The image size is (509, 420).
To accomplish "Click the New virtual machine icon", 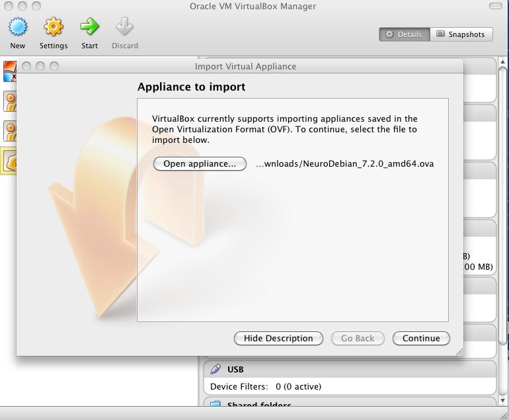I will click(18, 27).
